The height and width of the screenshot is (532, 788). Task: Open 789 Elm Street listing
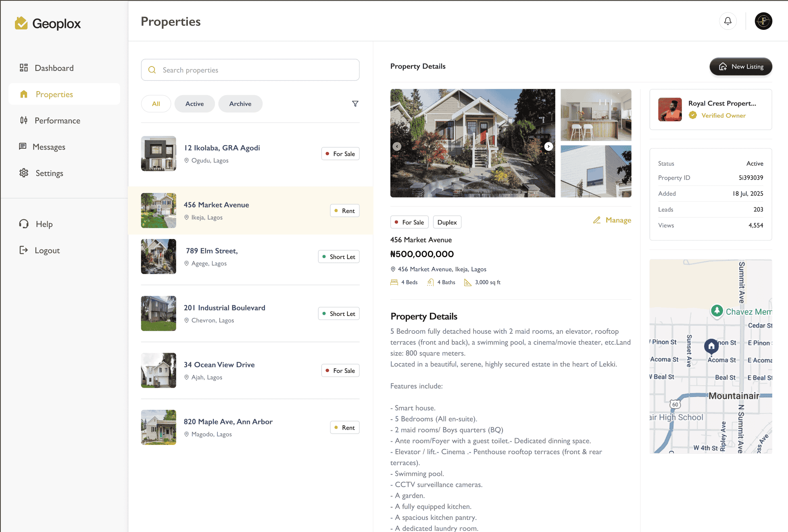250,256
